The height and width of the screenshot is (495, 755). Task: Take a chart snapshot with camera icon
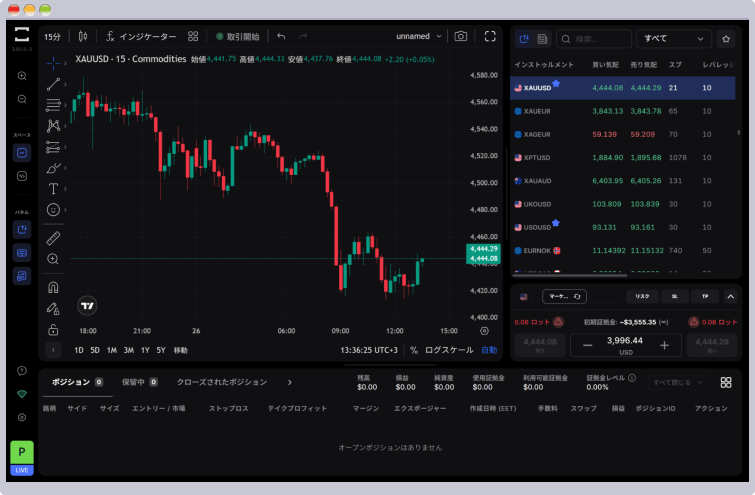tap(460, 36)
